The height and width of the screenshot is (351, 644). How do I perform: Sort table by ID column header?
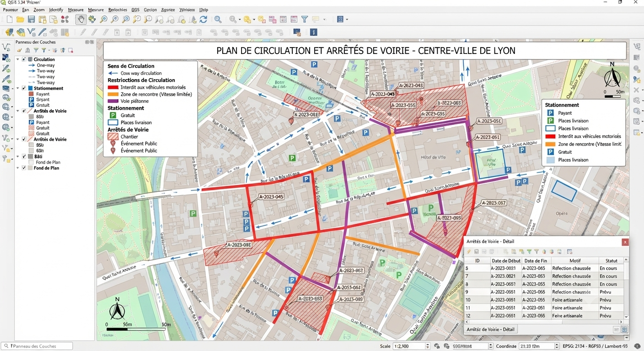(477, 261)
